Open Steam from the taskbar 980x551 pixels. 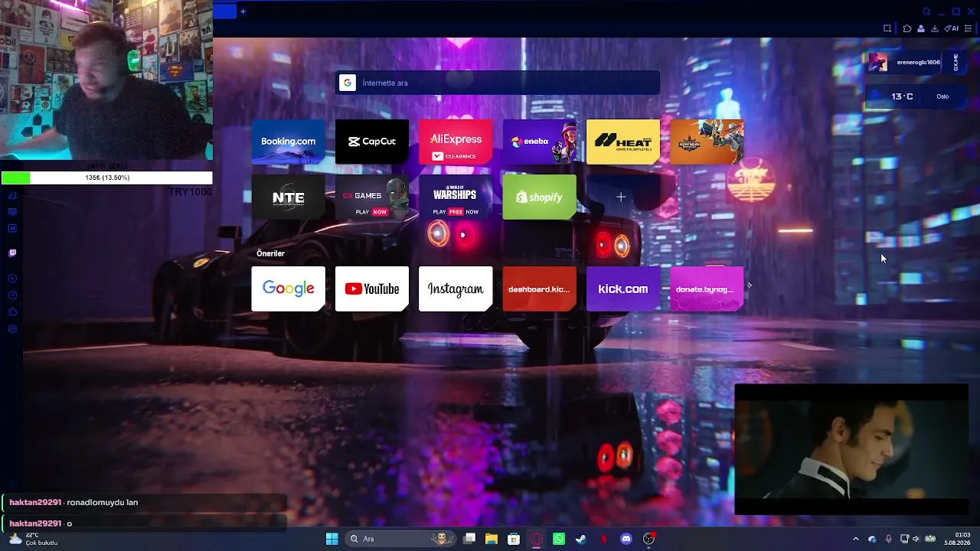(581, 539)
